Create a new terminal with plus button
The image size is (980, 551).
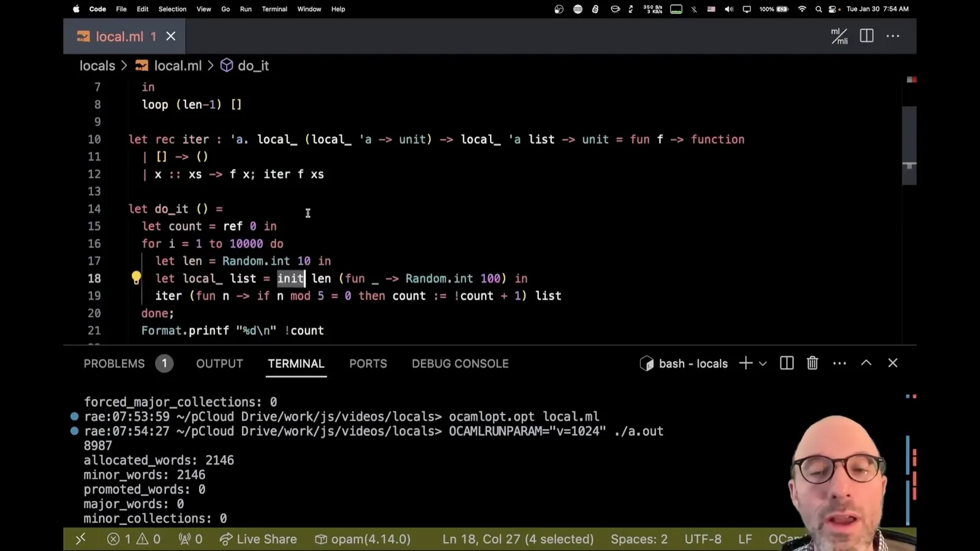click(745, 364)
